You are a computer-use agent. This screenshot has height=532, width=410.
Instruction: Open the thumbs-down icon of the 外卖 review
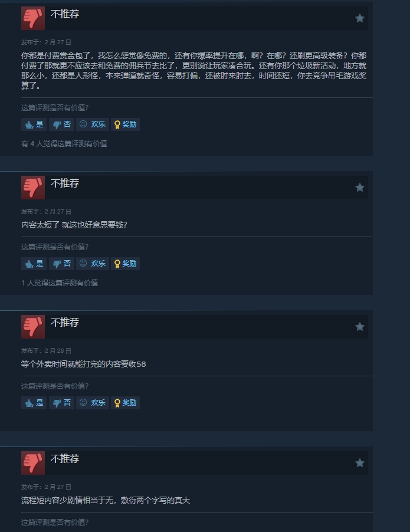coord(33,327)
